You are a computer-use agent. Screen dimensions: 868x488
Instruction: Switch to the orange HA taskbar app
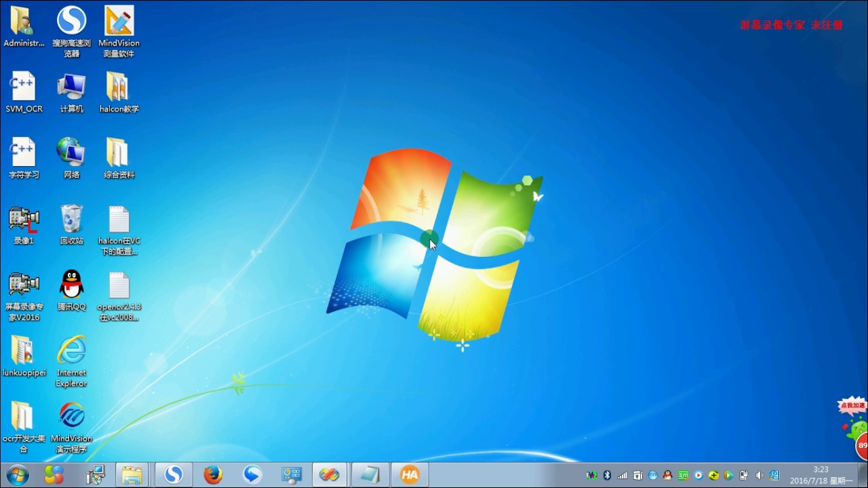[410, 474]
